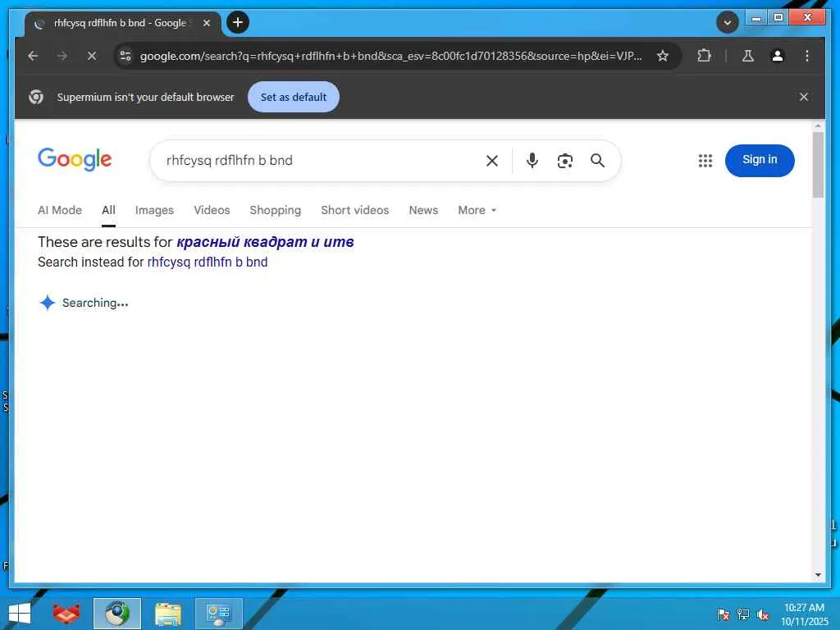The height and width of the screenshot is (630, 840).
Task: Click the muted volume tray icon
Action: (763, 614)
